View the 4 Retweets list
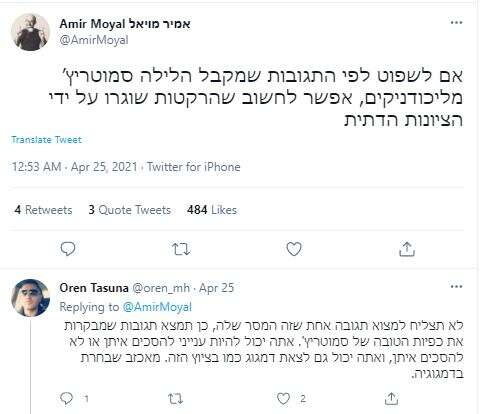 coord(43,210)
